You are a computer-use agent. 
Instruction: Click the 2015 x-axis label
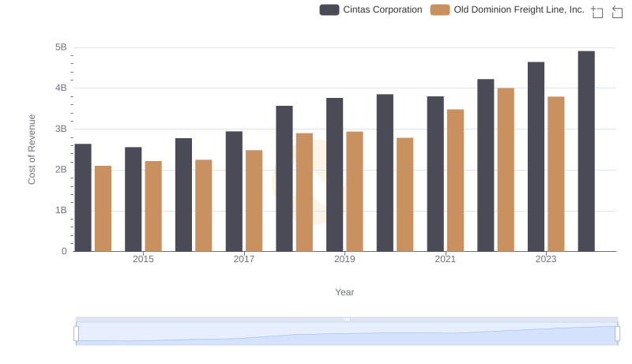tap(143, 259)
